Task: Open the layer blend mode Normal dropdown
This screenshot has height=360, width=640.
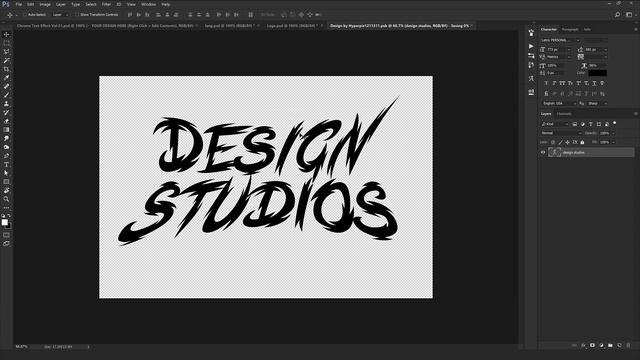Action: (x=561, y=133)
